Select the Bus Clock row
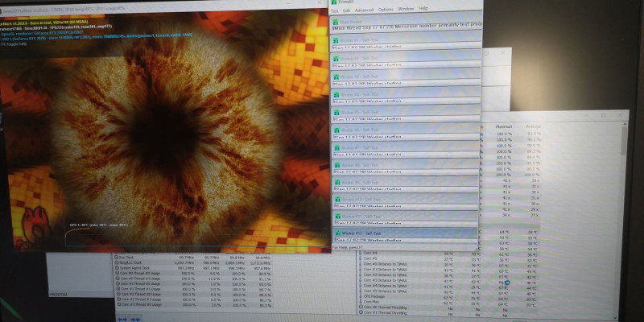This screenshot has height=322, width=644. click(x=193, y=258)
